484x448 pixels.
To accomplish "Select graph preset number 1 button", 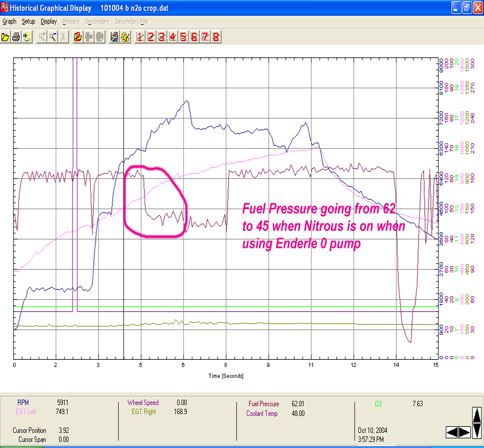I will point(140,37).
